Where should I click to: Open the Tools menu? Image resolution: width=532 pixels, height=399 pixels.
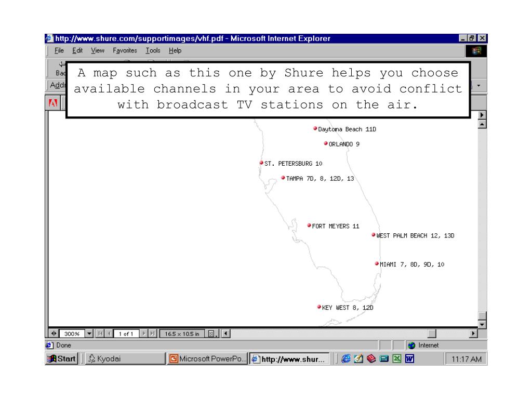pyautogui.click(x=153, y=50)
